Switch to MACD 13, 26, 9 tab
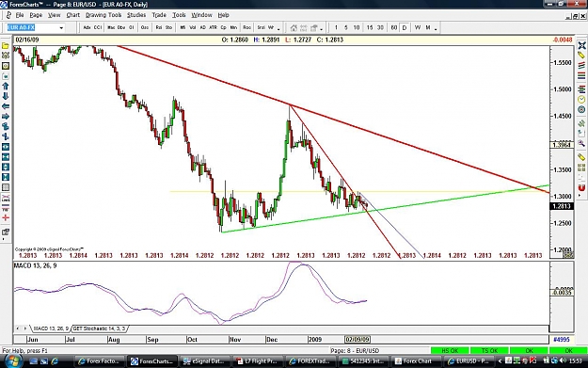This screenshot has width=588, height=368. (51, 328)
